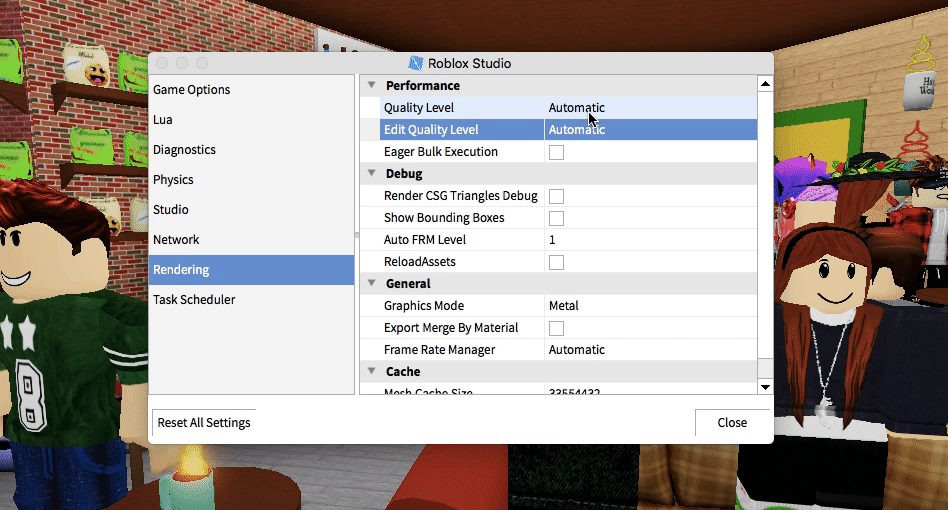Click the scrollbar down arrow
948x510 pixels.
point(765,387)
